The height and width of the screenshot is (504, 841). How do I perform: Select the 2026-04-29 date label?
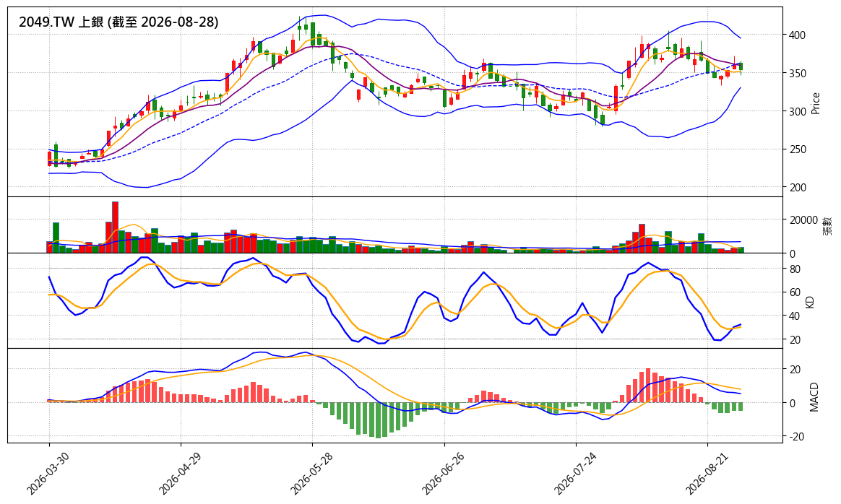178,472
